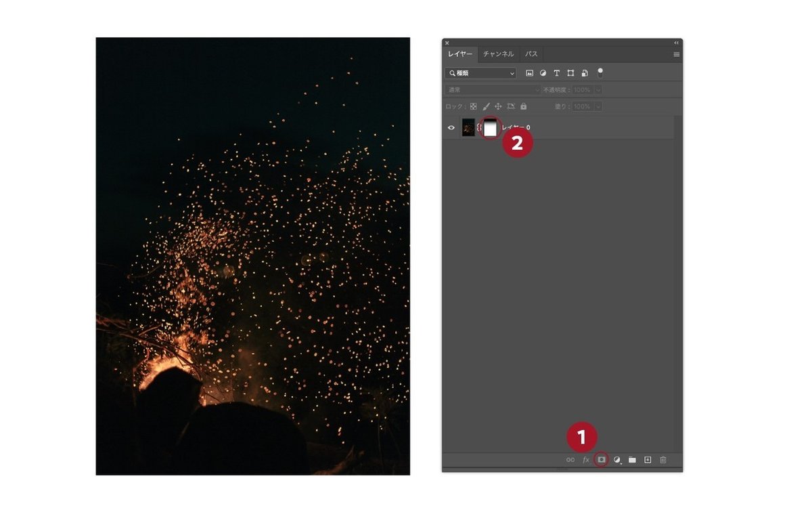Filter layers by pixel layers icon
812x508 pixels.
point(530,73)
